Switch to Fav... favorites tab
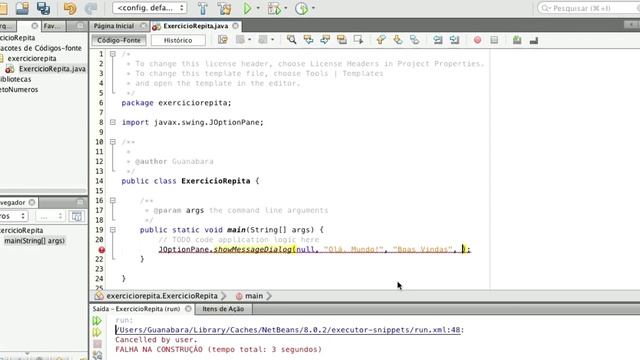This screenshot has height=360, width=640. tap(53, 26)
